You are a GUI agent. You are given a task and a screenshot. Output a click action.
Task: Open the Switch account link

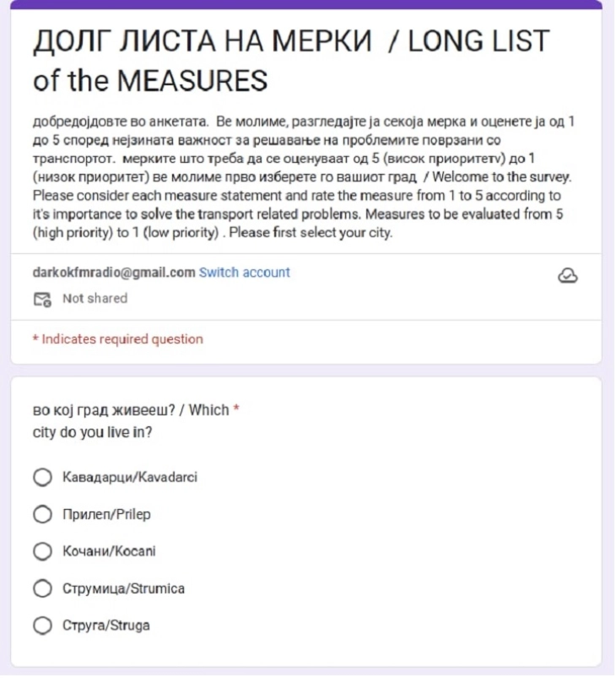pyautogui.click(x=244, y=273)
